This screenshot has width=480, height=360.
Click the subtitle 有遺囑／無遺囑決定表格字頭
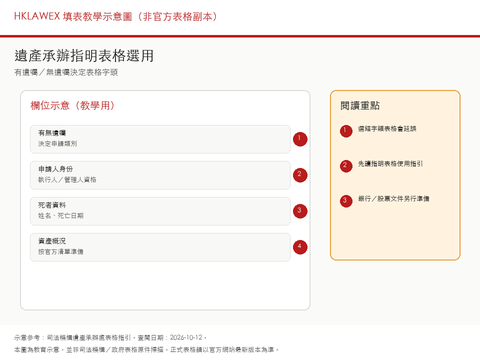pos(66,72)
